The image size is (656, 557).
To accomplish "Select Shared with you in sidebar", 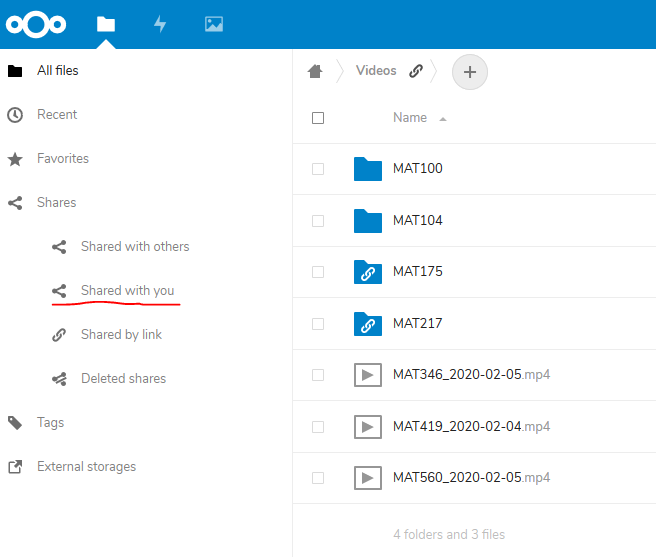I will [x=127, y=290].
